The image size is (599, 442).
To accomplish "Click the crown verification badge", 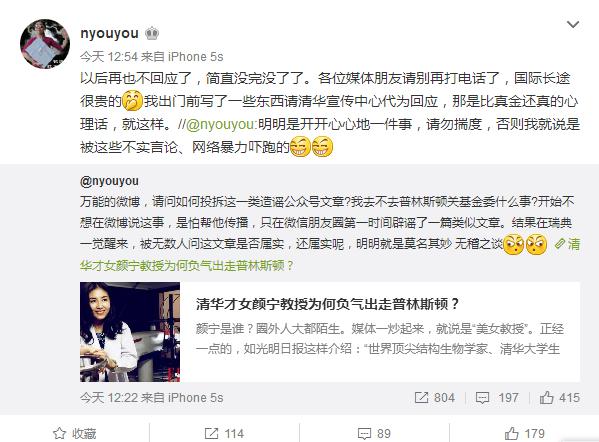I will pyautogui.click(x=152, y=33).
